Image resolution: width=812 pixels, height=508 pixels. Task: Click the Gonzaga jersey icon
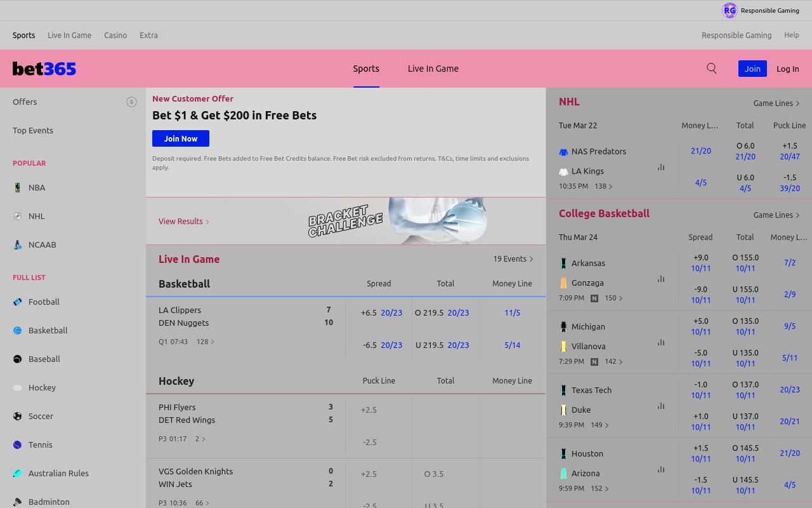563,283
